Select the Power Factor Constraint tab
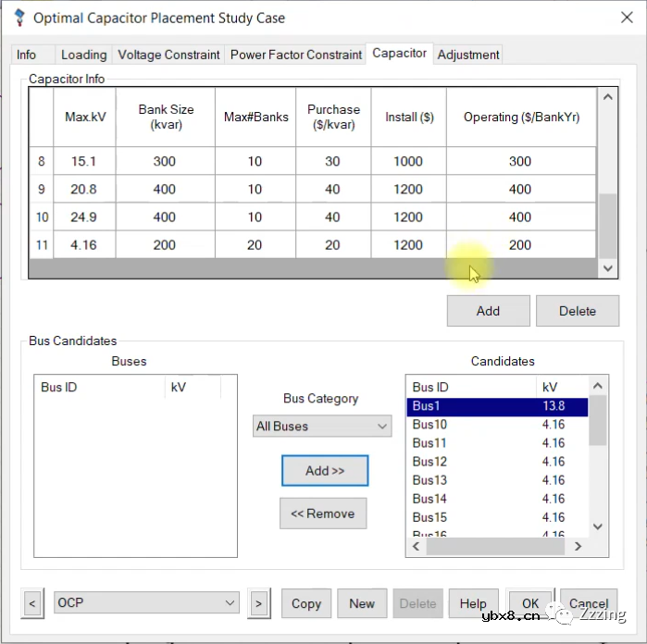The width and height of the screenshot is (647, 644). click(295, 55)
